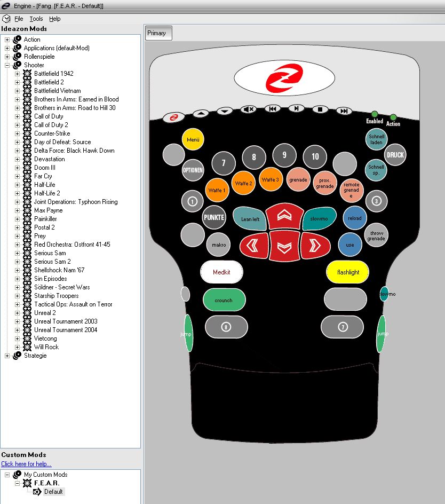Open the File menu
Viewport: 445px width, 504px height.
[x=19, y=19]
